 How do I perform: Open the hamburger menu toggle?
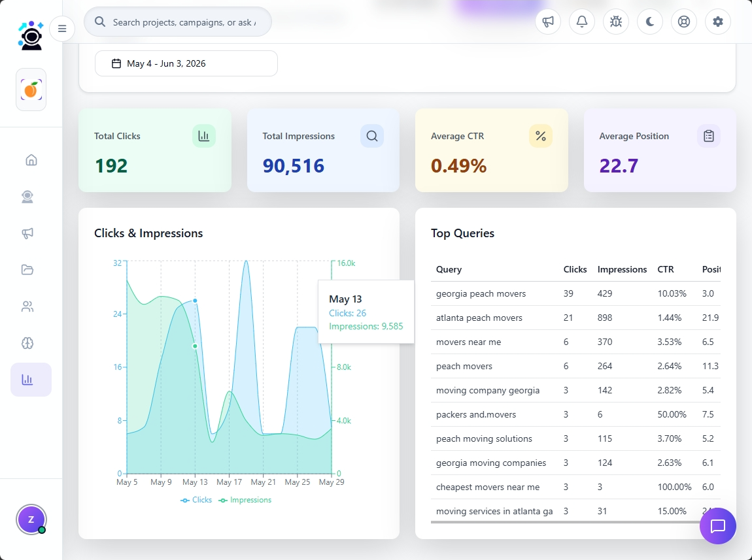click(x=62, y=29)
